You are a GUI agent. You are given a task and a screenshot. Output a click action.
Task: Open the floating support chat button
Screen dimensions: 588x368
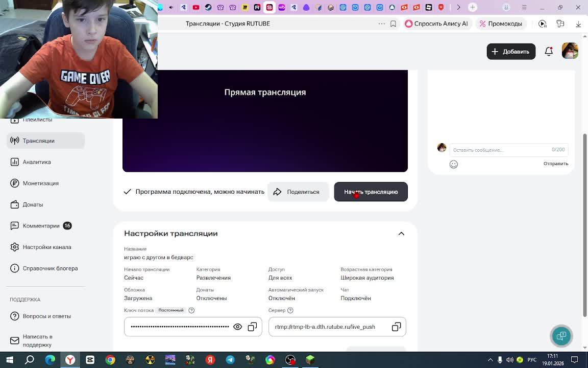click(561, 336)
